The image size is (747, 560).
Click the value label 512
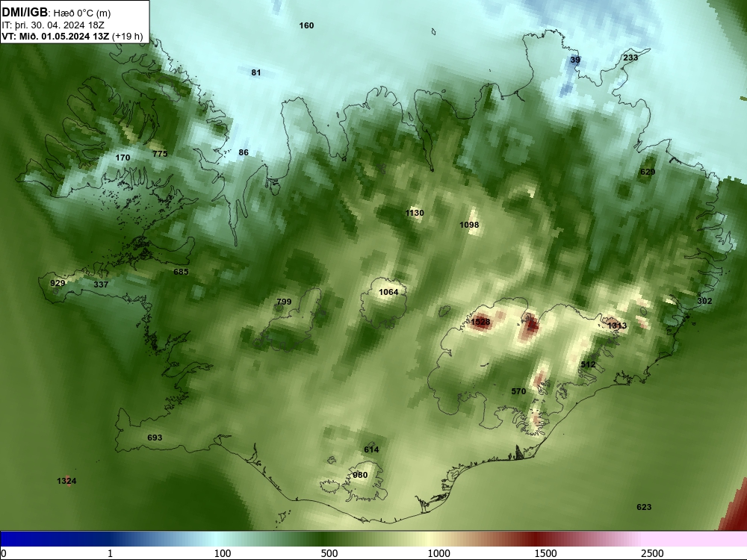point(588,365)
